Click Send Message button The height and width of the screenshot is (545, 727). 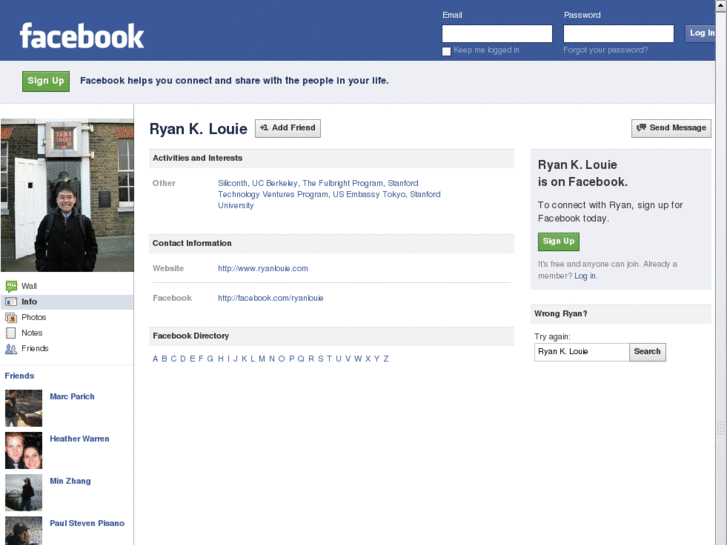(x=671, y=128)
